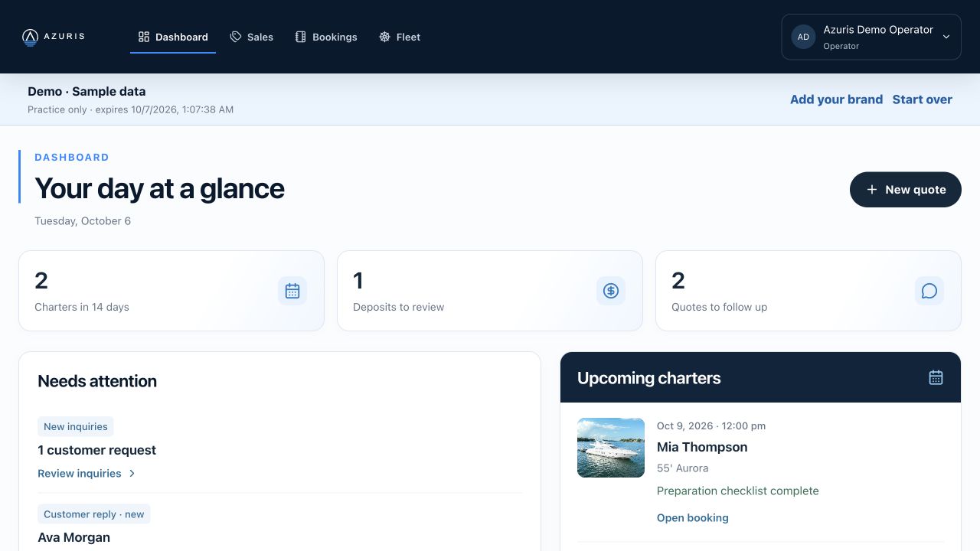Click the calendar icon in Charters card
This screenshot has width=980, height=551.
click(x=292, y=291)
